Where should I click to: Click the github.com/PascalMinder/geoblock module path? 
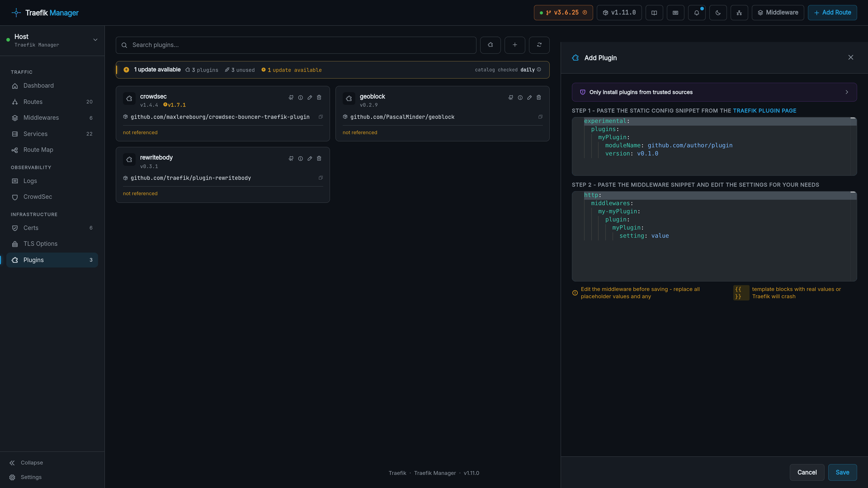coord(402,117)
